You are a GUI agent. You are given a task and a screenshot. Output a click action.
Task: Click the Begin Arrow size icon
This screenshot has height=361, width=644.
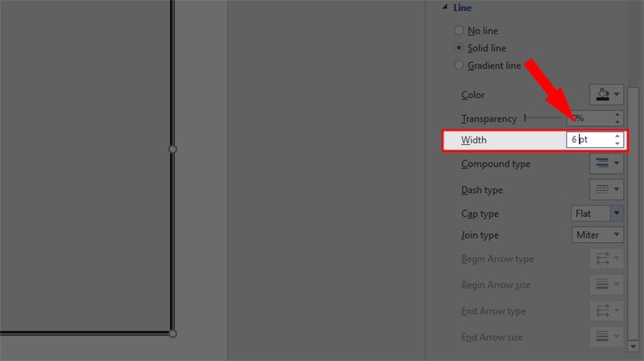(602, 284)
